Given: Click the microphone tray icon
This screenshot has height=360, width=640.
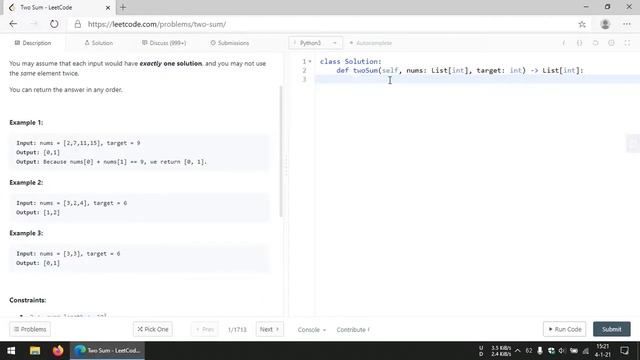Looking at the screenshot, I should pyautogui.click(x=540, y=351).
